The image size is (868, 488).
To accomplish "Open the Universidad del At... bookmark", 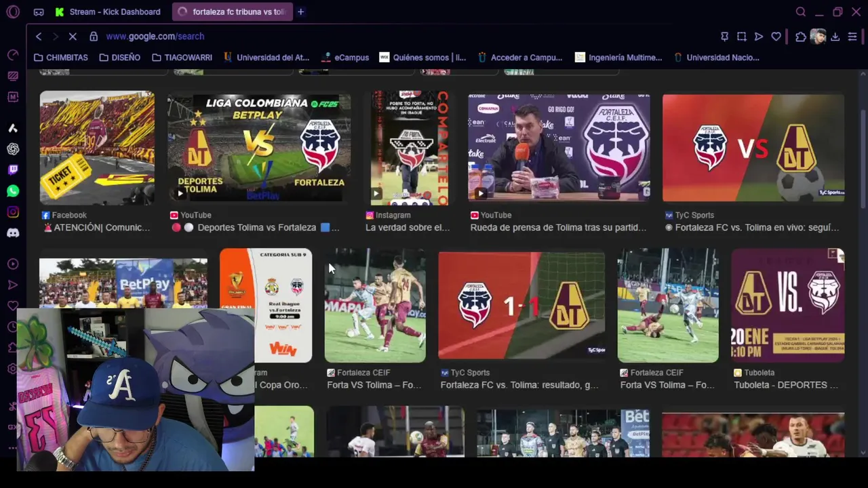I will point(267,58).
